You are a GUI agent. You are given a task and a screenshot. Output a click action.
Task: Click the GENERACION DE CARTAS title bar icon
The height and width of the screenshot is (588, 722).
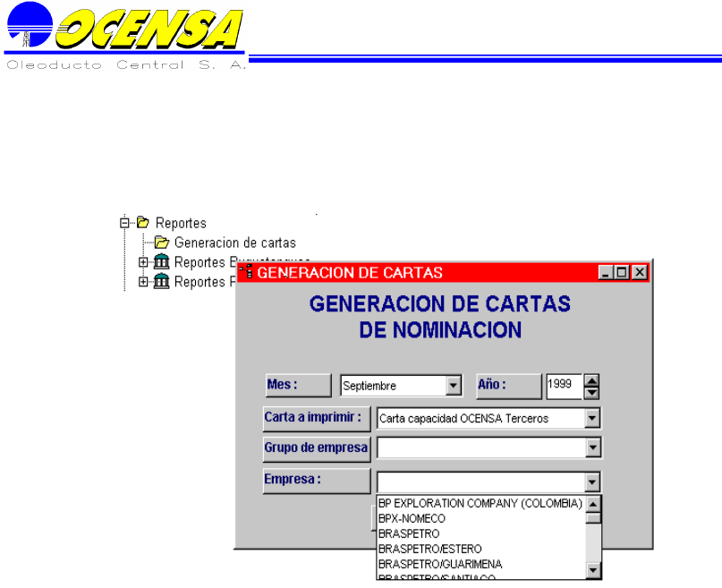246,271
